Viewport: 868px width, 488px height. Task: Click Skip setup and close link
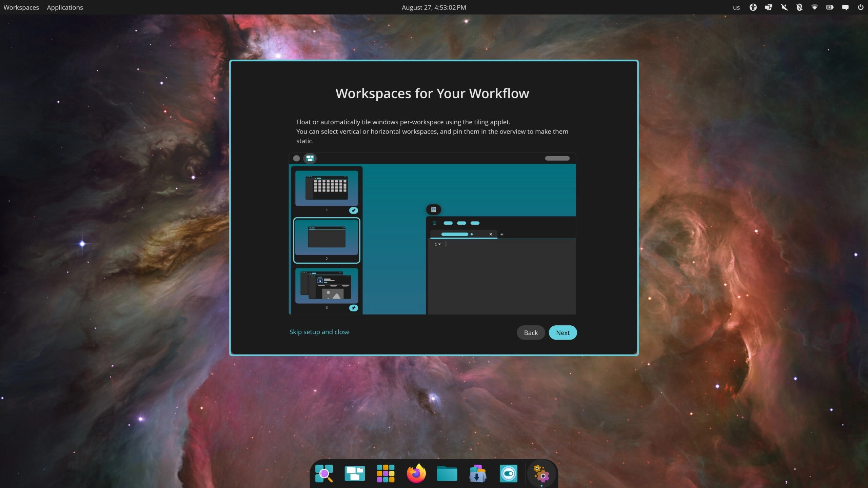pos(319,332)
